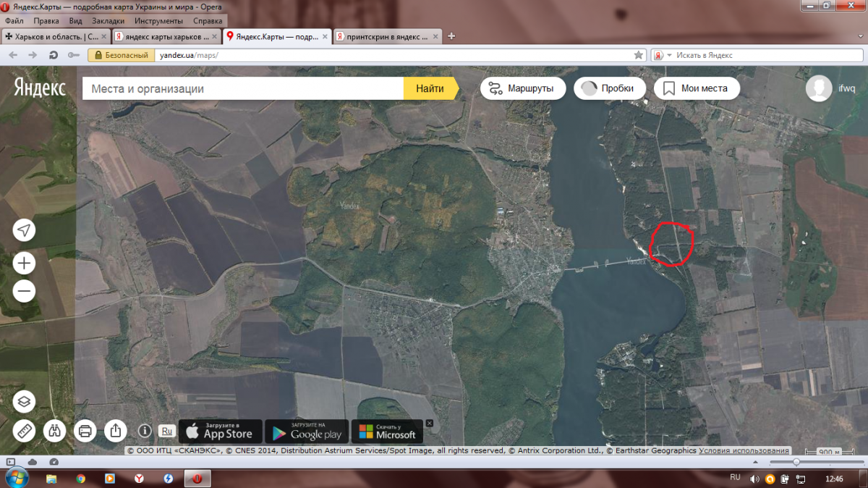Click the Google Play download badge
The image size is (868, 488).
click(307, 431)
